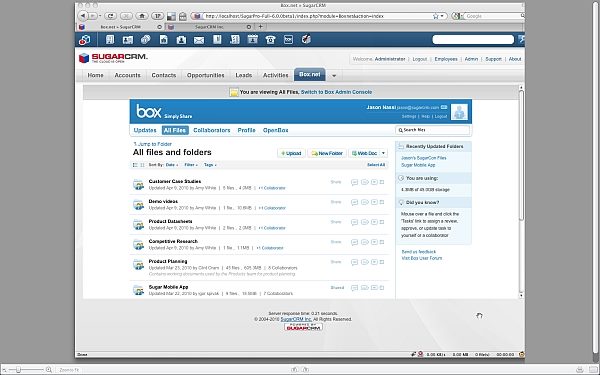
Task: Switch to the Accounts tab
Action: [127, 75]
